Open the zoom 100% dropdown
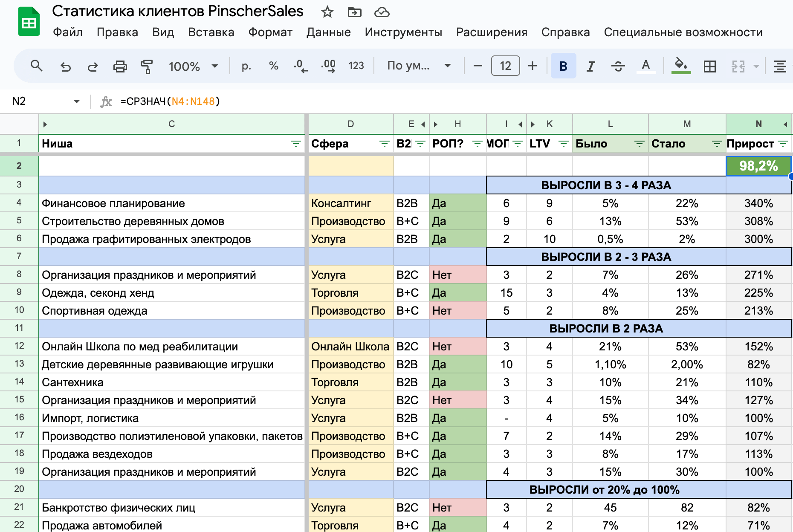The image size is (793, 532). (x=193, y=66)
